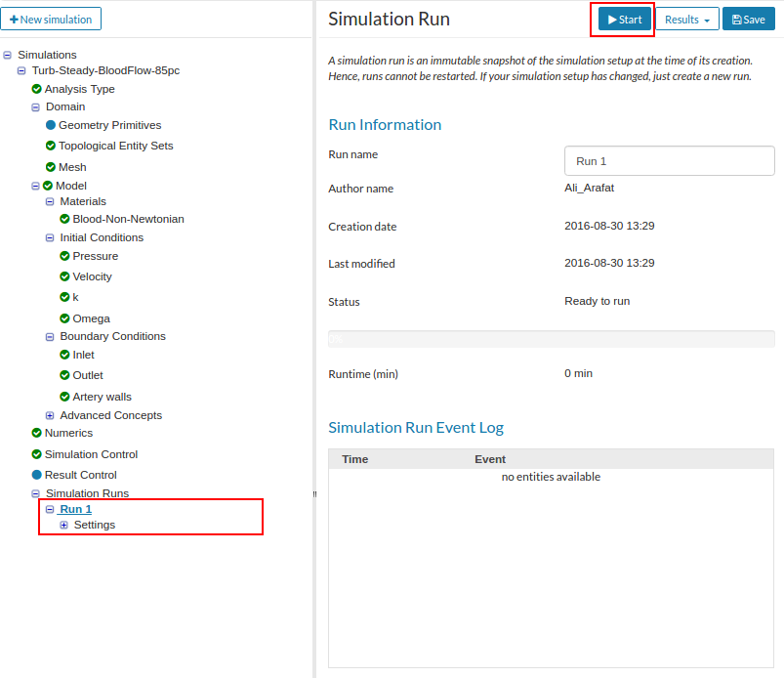Select Topological Entity Sets item

pos(115,146)
